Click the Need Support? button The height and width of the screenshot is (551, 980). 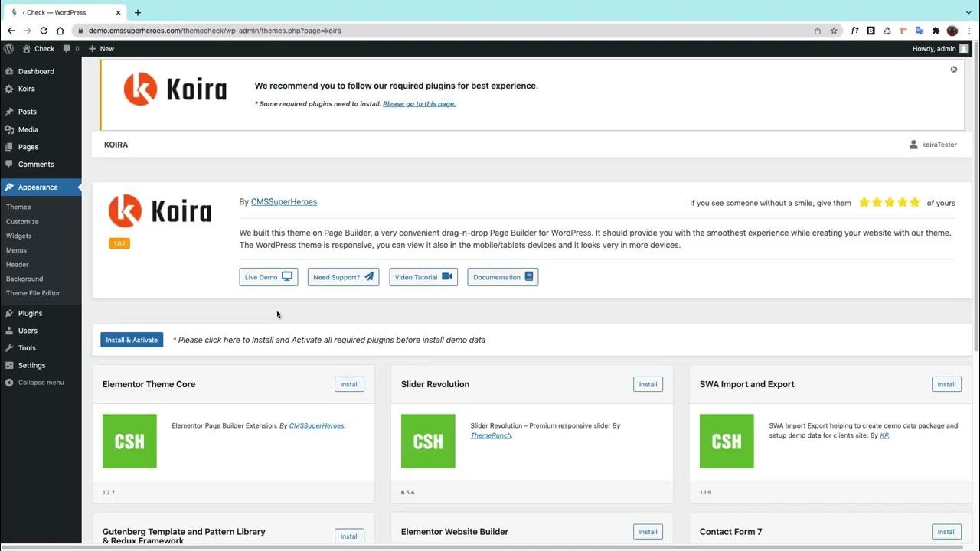click(x=343, y=277)
